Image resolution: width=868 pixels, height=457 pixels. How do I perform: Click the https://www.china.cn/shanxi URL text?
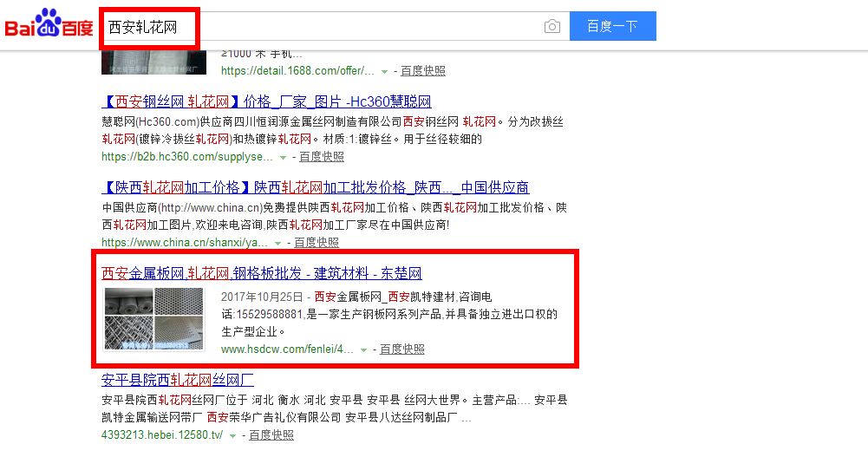185,243
